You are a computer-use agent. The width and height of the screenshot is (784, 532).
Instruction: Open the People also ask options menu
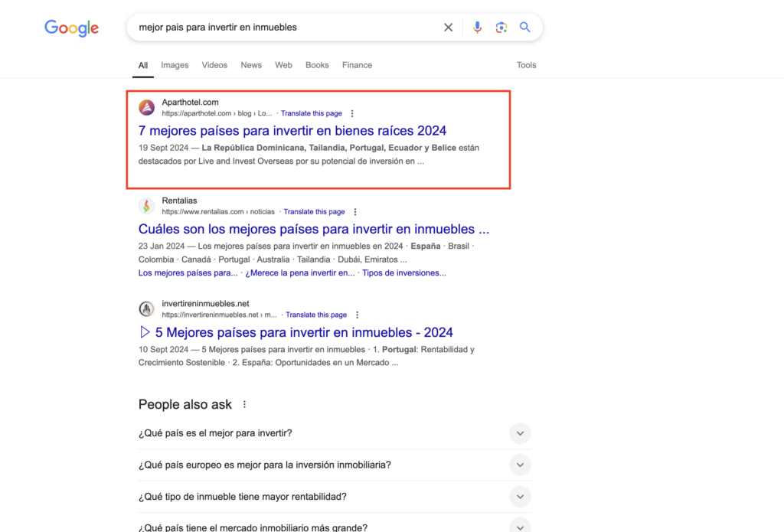coord(244,404)
